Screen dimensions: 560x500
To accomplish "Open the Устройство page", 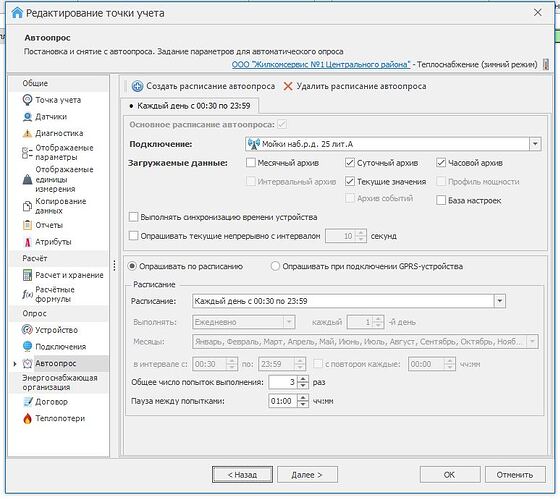I will pyautogui.click(x=56, y=330).
